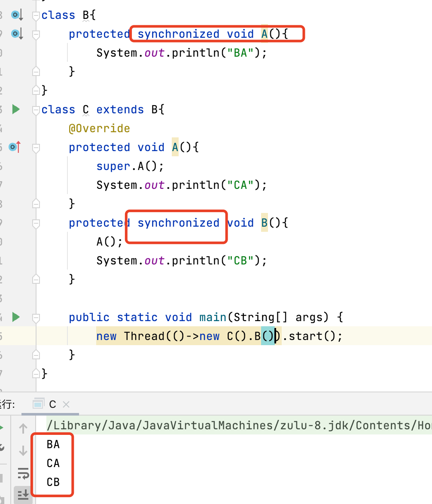The width and height of the screenshot is (432, 504).
Task: Click 'synchronized' keyword in method B declaration
Action: 178,223
